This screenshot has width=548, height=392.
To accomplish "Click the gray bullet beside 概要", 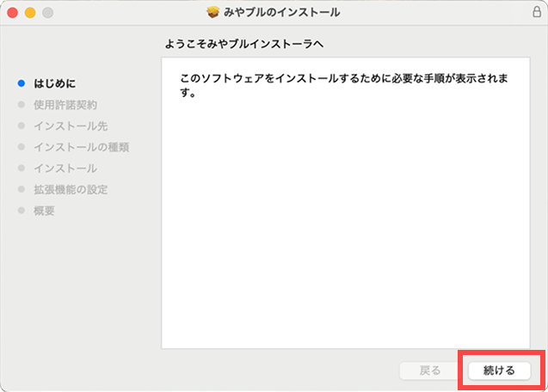I will coord(21,211).
